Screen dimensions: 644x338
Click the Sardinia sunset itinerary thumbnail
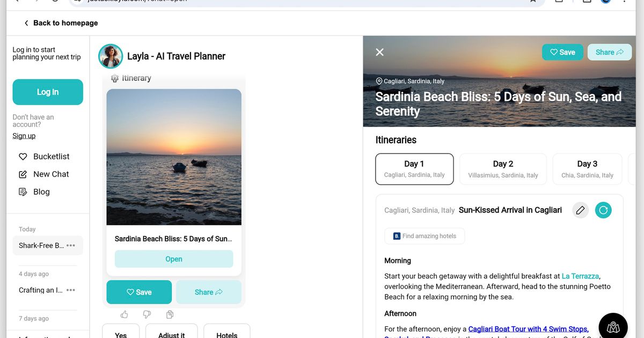coord(174,157)
